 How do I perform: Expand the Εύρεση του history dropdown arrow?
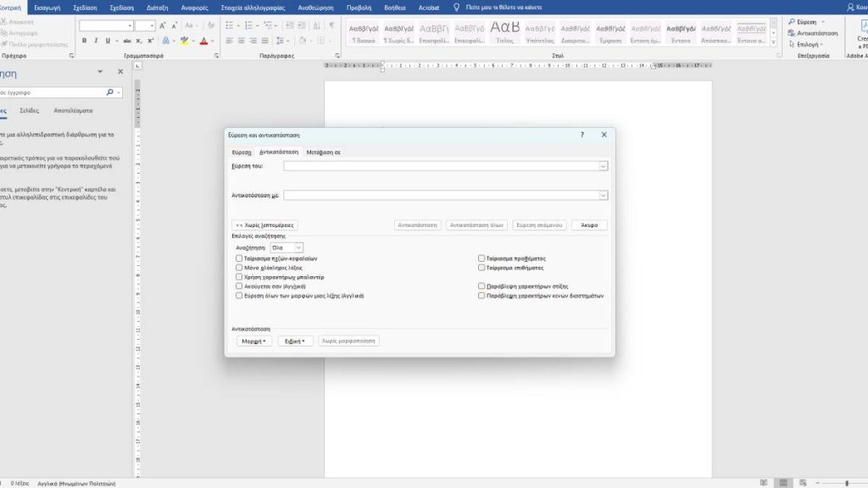(x=603, y=166)
